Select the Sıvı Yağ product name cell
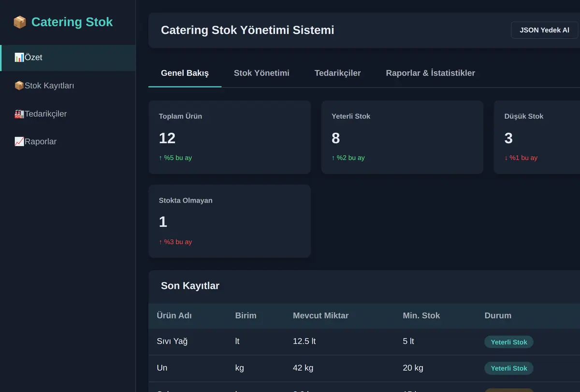Image resolution: width=580 pixels, height=392 pixels. point(172,341)
